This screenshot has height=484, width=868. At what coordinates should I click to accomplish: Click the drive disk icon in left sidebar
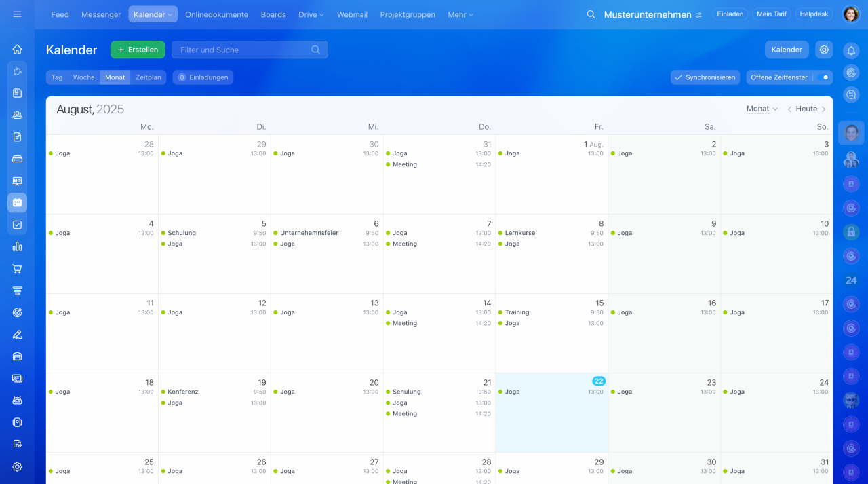coord(17,159)
